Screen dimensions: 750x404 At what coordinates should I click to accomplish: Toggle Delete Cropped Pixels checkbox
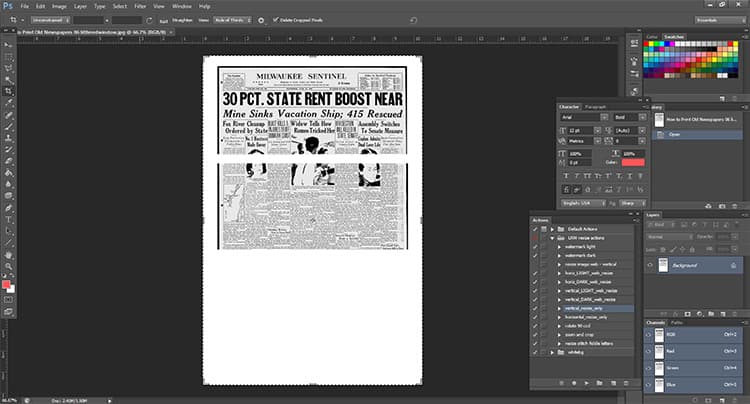[x=276, y=20]
